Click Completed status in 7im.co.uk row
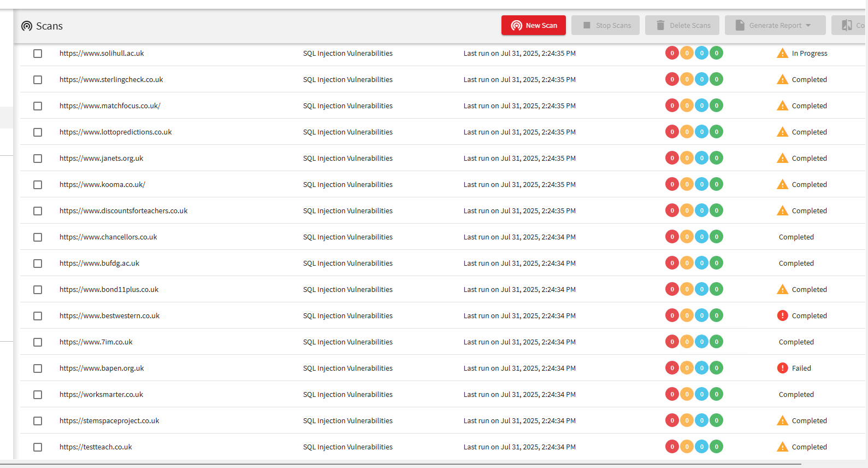 [796, 342]
